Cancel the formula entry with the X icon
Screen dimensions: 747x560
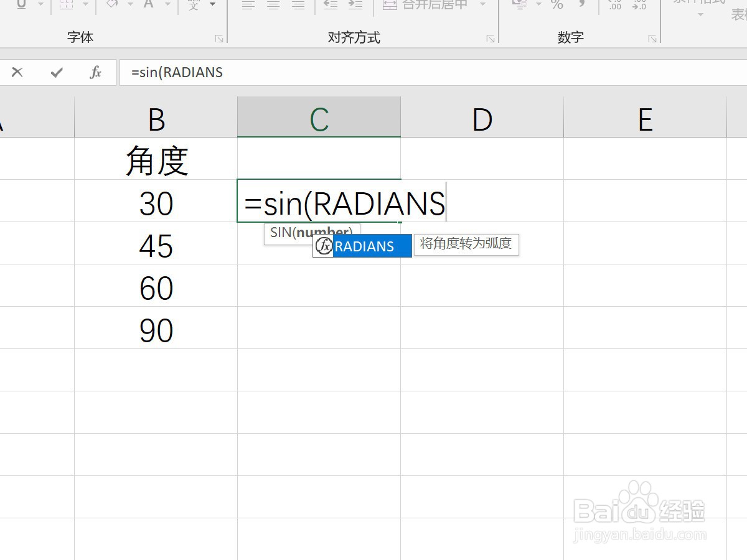tap(17, 72)
